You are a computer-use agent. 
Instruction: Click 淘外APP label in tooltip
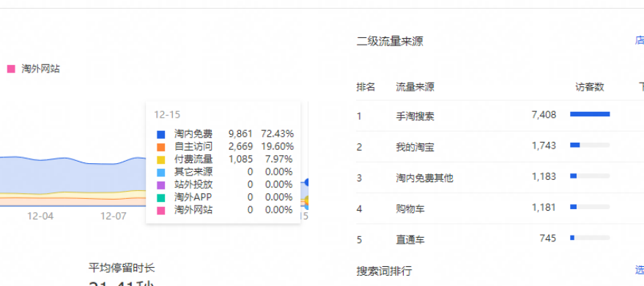coord(193,197)
